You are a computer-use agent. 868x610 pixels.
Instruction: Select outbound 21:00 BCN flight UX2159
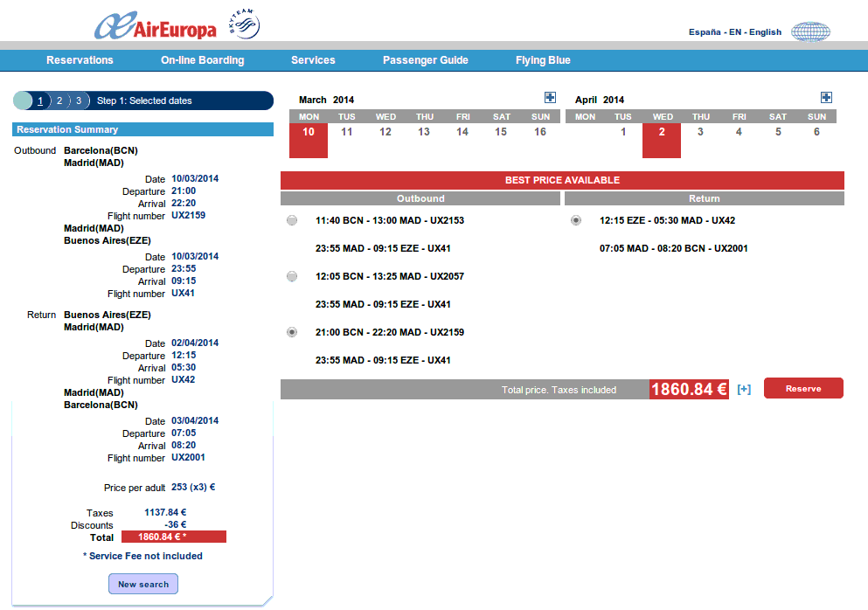click(292, 332)
